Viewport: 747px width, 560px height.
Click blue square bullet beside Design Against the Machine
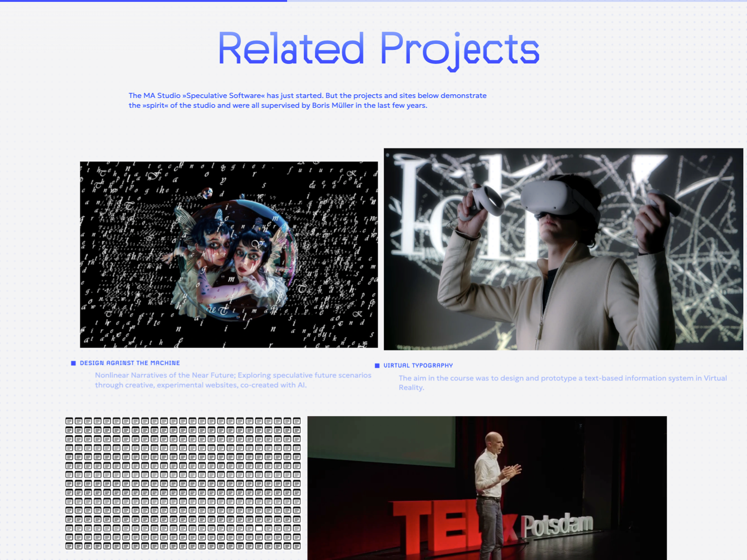tap(73, 363)
